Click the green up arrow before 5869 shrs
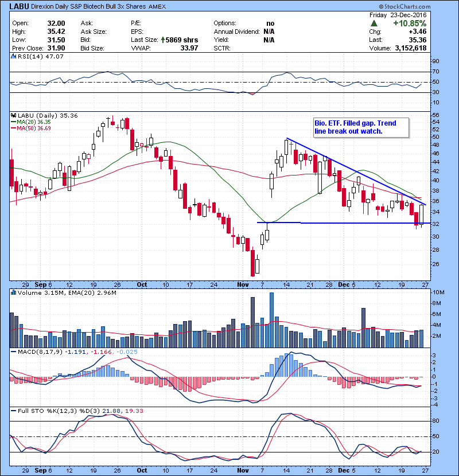 coord(163,40)
